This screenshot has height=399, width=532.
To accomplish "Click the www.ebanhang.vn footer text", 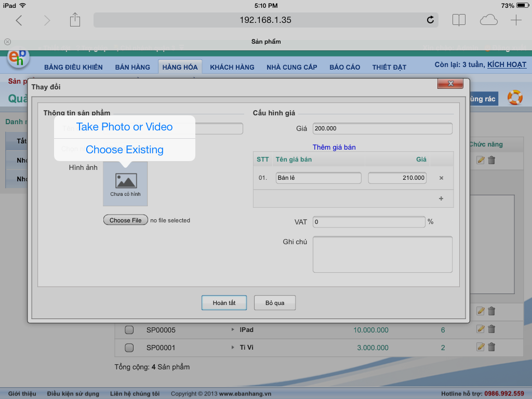I will [x=245, y=394].
